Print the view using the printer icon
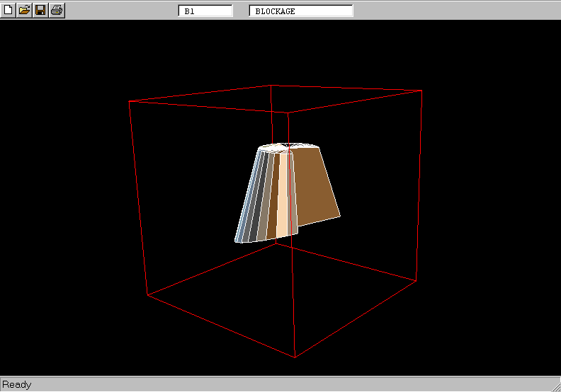This screenshot has width=561, height=392. point(57,10)
